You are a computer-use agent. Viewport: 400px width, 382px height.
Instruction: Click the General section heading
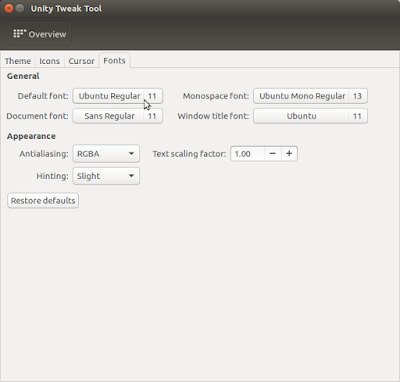tap(23, 76)
